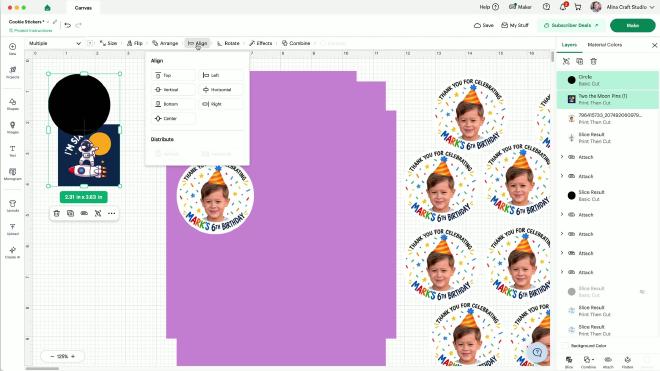Screen dimensions: 660x371
Task: Open the Images library tool
Action: [13, 128]
